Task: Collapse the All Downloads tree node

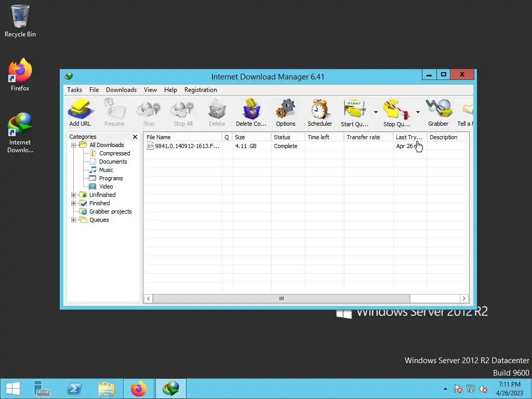Action: [x=73, y=145]
